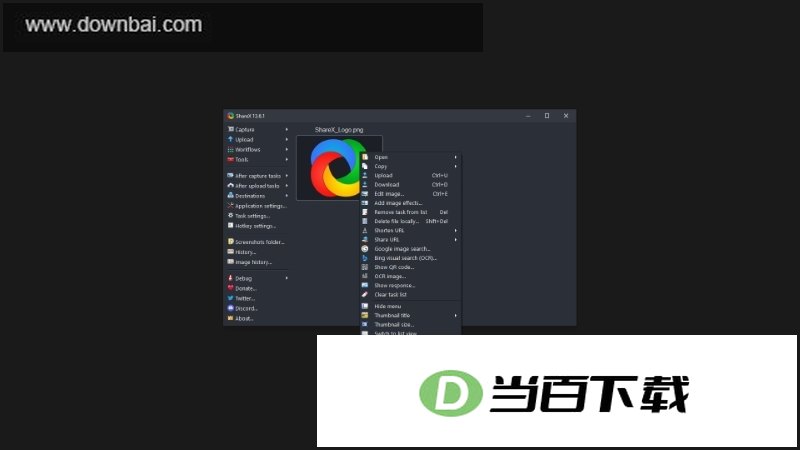Expand the Copy submenu arrow in the context menu
Image resolution: width=800 pixels, height=450 pixels.
[x=456, y=166]
